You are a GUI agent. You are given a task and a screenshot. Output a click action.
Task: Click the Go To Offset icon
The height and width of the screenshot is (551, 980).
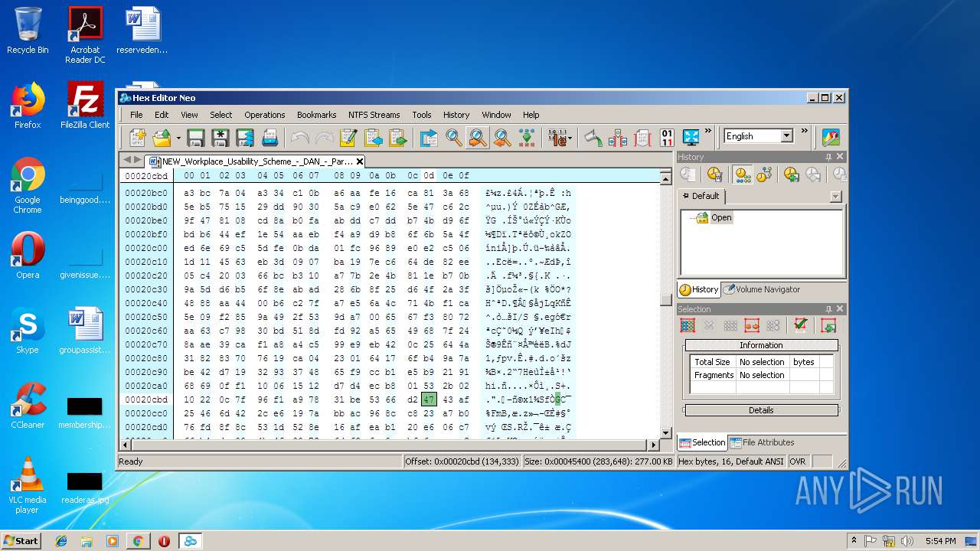(x=429, y=138)
